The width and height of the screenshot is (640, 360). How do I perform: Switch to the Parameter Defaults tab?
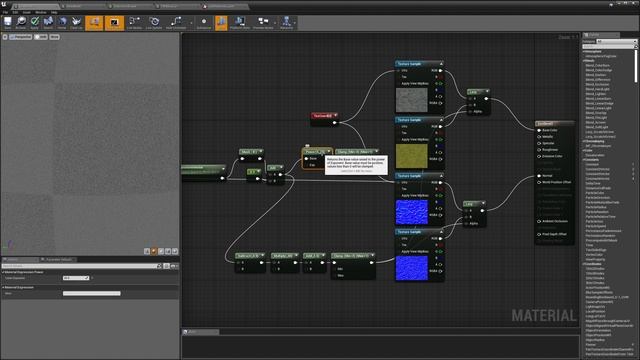pyautogui.click(x=57, y=260)
